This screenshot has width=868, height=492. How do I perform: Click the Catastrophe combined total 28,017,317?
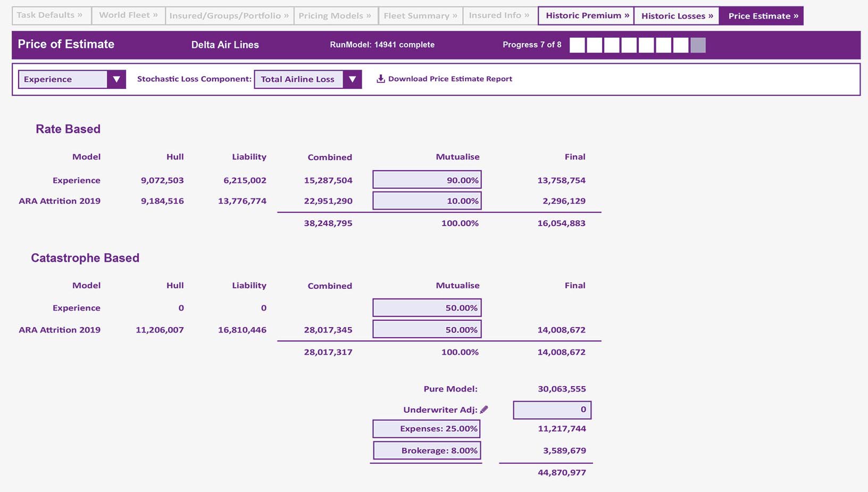328,352
